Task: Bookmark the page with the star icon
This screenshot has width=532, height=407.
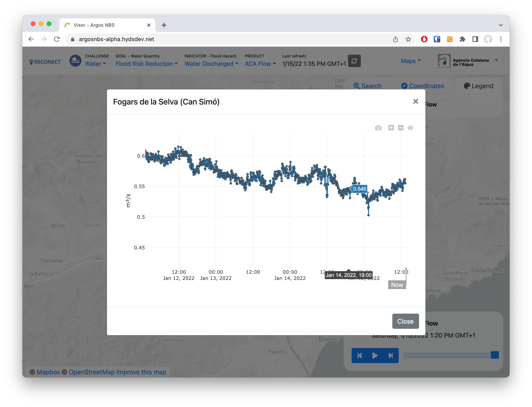Action: [408, 39]
